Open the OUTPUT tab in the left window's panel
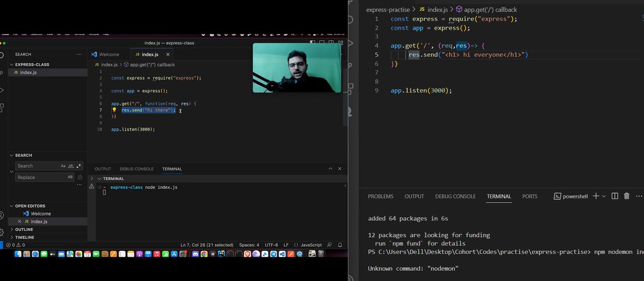 pos(103,169)
